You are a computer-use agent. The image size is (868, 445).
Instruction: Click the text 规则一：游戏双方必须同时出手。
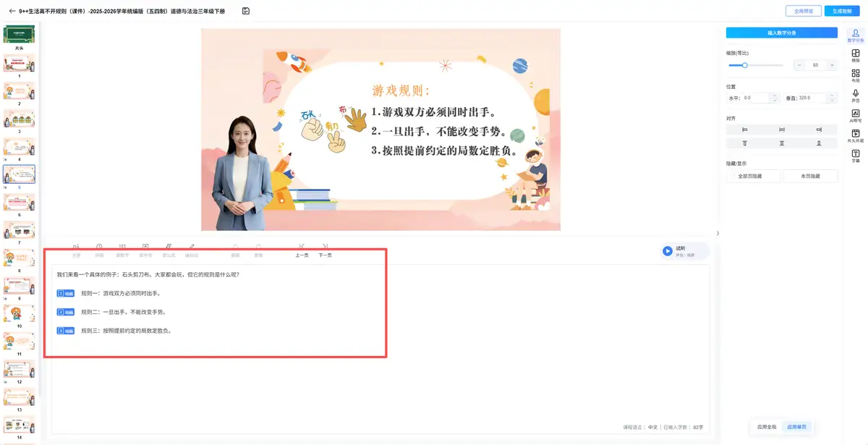coord(121,293)
